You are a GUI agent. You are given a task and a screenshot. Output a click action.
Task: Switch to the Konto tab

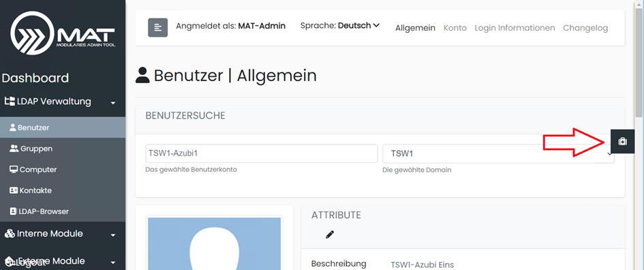(455, 28)
